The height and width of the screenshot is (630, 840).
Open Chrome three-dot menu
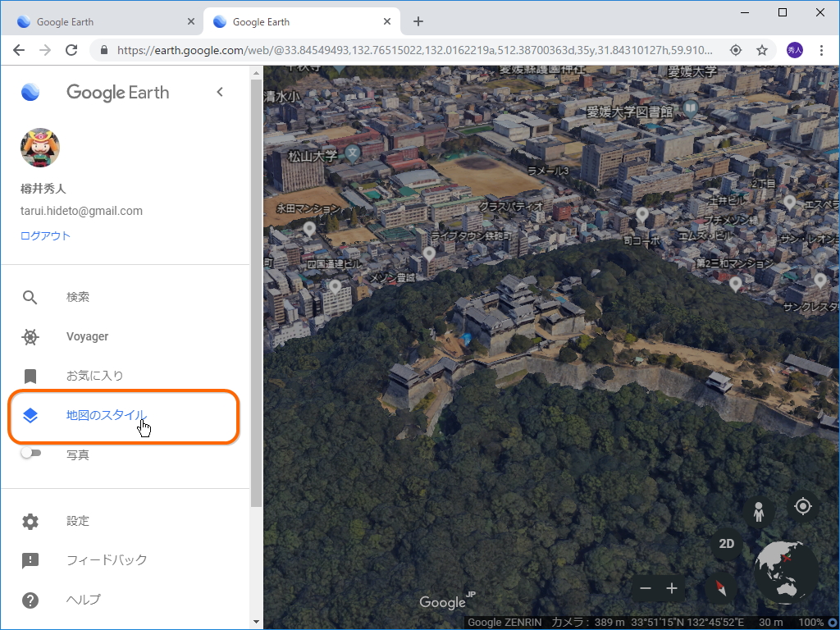(821, 50)
